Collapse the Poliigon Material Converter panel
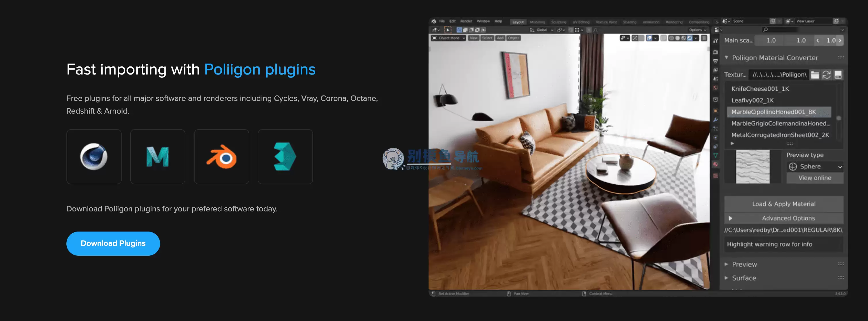 [x=727, y=58]
